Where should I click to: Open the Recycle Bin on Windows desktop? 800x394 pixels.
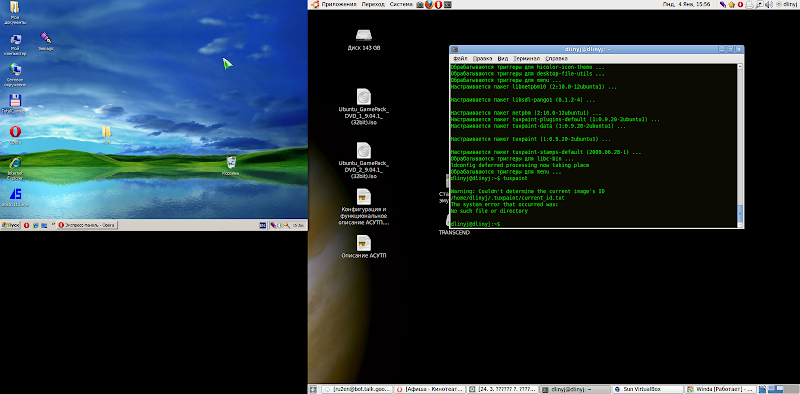[x=231, y=166]
